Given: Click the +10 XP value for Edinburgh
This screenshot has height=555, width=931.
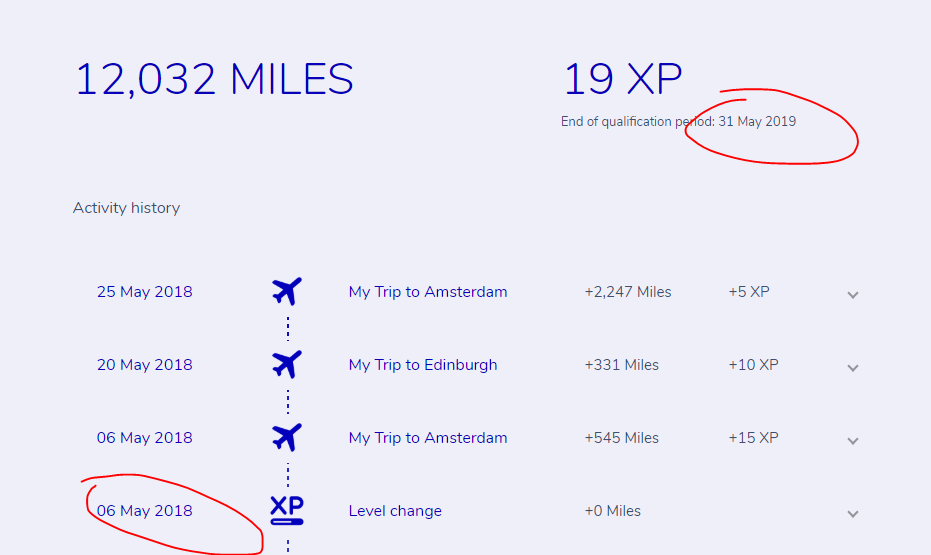Looking at the screenshot, I should pos(753,365).
